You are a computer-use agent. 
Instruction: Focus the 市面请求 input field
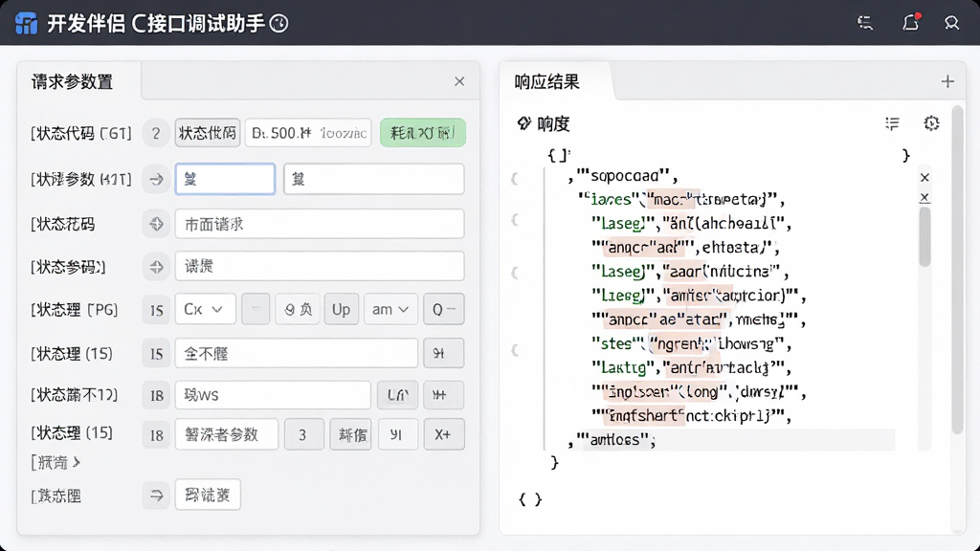(x=320, y=224)
